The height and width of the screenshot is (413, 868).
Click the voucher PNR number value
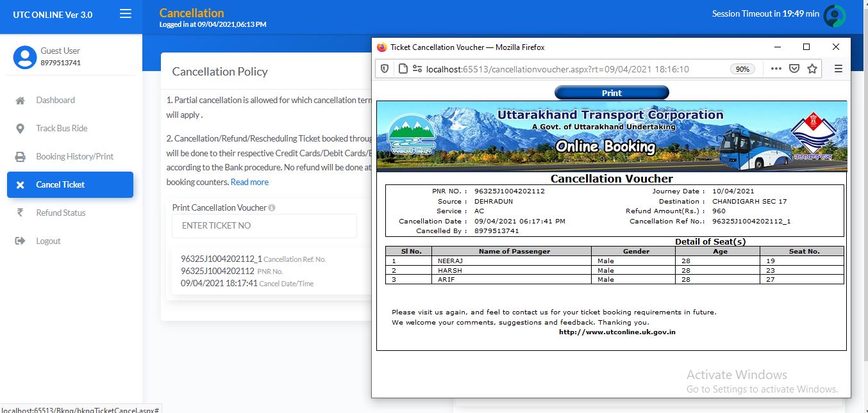click(510, 191)
